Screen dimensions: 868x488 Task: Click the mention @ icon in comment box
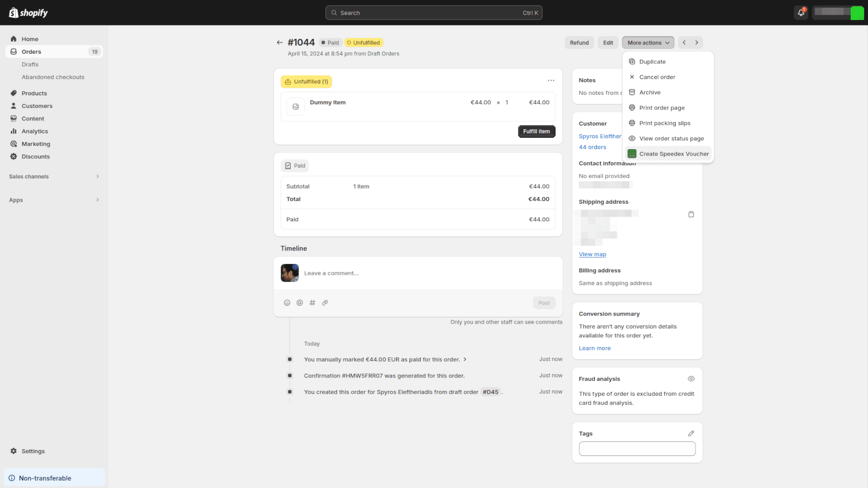coord(299,303)
